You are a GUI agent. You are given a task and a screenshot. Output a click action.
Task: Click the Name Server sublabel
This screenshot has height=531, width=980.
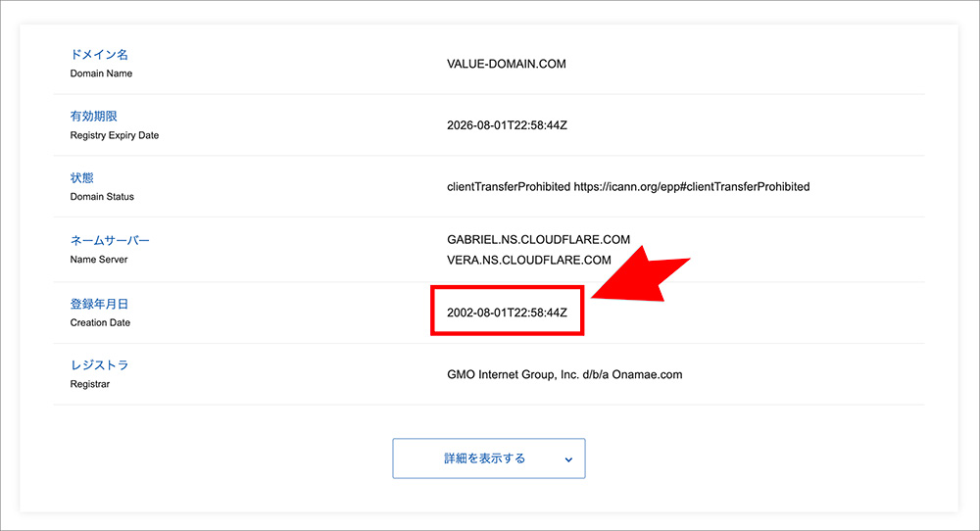pos(99,260)
